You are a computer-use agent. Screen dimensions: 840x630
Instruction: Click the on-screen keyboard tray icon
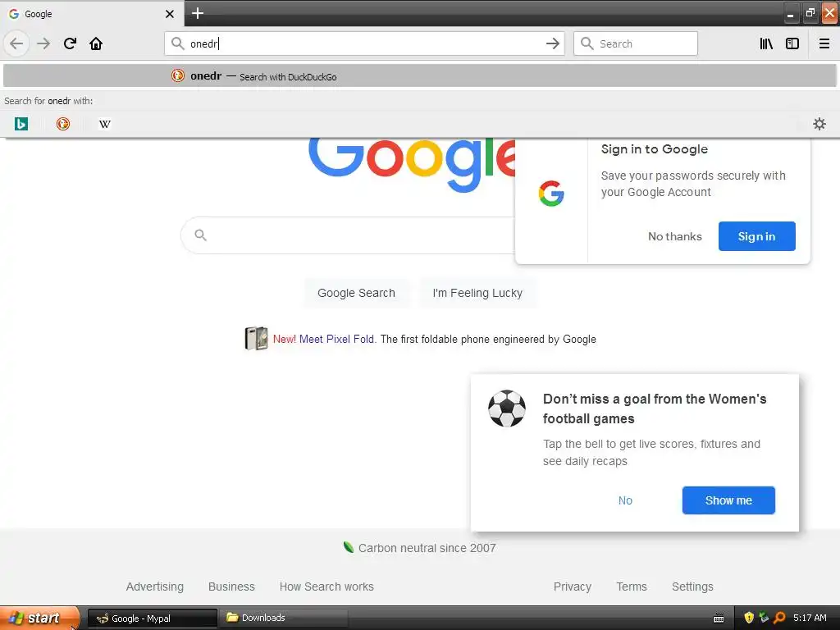point(719,619)
